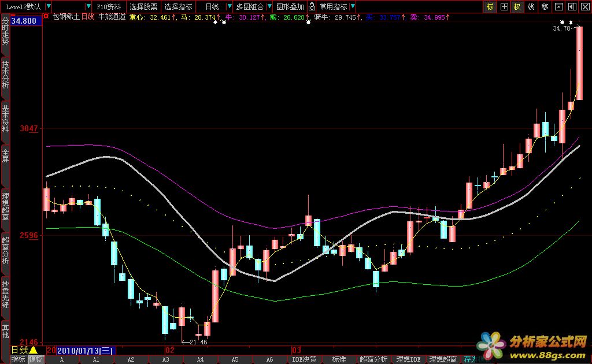This screenshot has width=592, height=364.
Task: Switch to the 技术分析 side tab
Action: [x=5, y=75]
